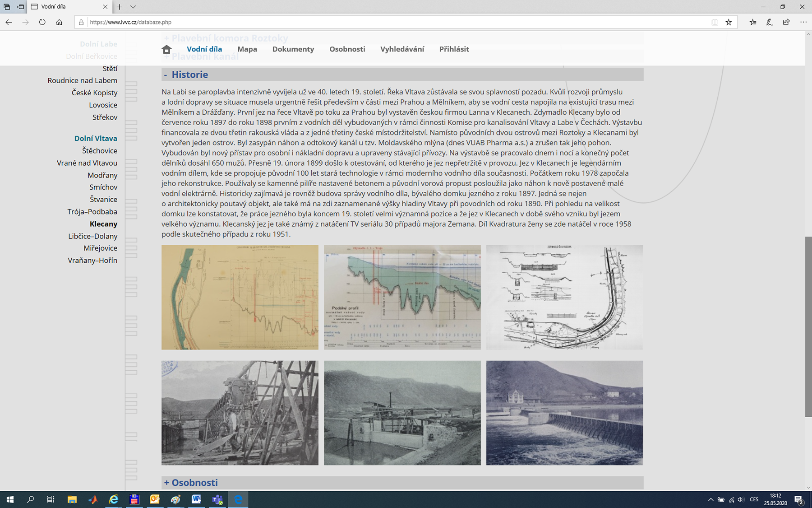The width and height of the screenshot is (812, 508).
Task: Refresh the page with the reload icon
Action: pyautogui.click(x=42, y=22)
